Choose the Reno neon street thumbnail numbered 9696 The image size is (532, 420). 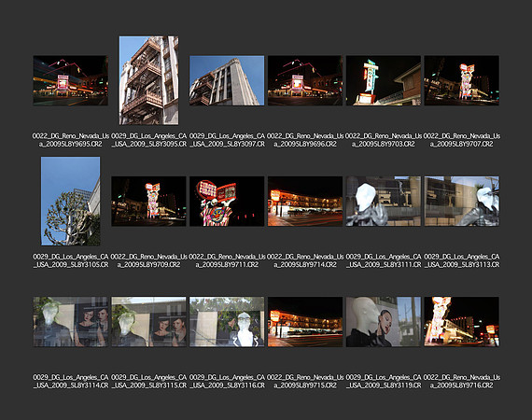[x=305, y=80]
